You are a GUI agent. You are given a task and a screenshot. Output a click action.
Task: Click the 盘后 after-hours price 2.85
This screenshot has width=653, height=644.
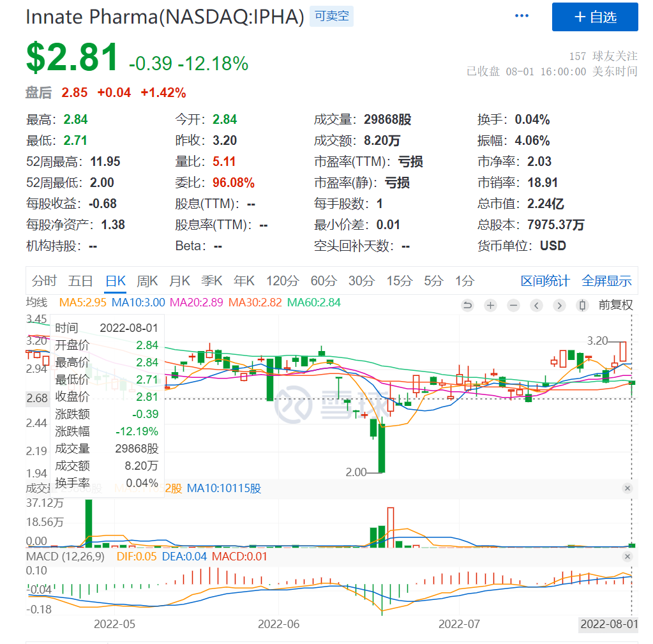[75, 93]
